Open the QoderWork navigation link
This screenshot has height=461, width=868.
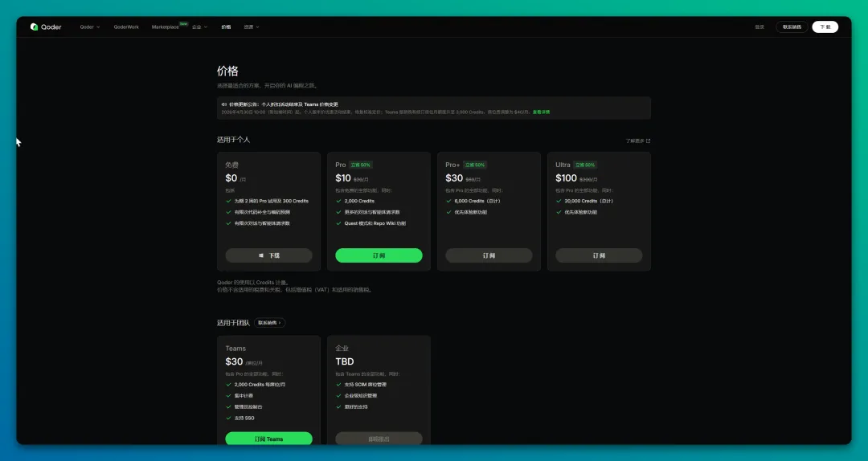pyautogui.click(x=126, y=27)
